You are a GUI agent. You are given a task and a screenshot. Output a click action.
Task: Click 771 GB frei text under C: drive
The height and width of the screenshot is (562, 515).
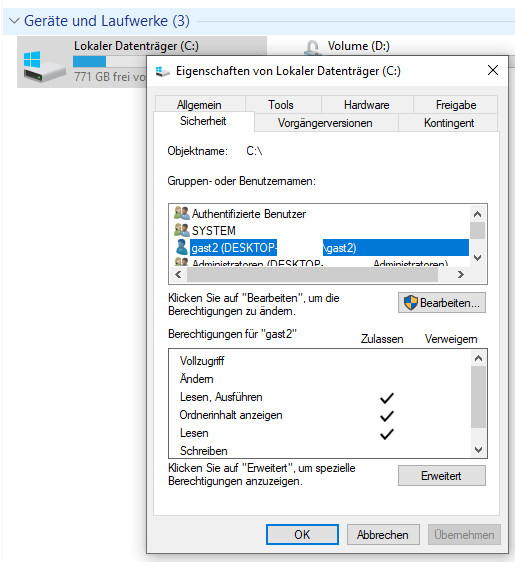pos(110,76)
